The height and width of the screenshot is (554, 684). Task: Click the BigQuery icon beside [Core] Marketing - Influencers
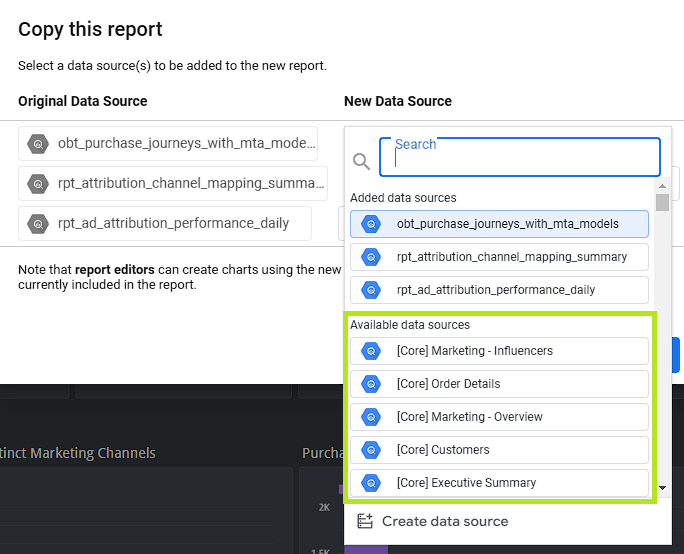(371, 351)
